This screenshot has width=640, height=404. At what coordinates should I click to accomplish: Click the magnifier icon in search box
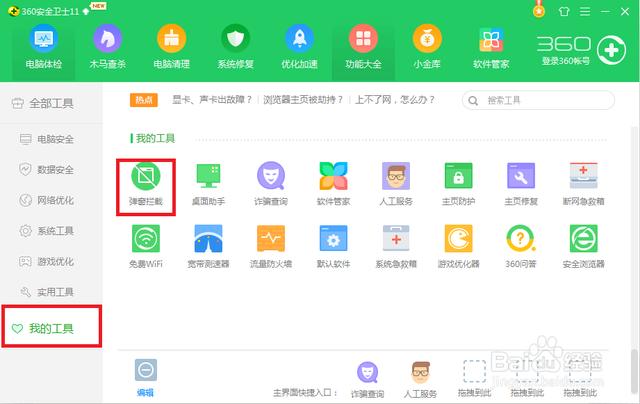pyautogui.click(x=473, y=101)
